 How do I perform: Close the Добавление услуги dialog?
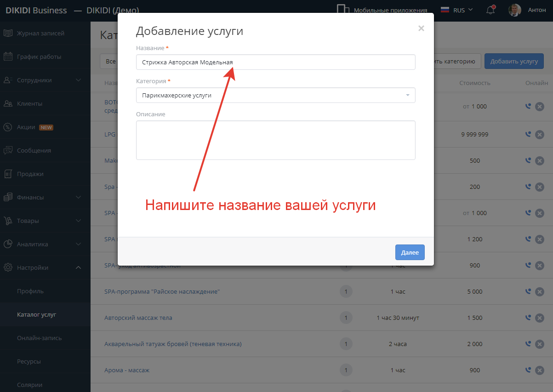[421, 28]
